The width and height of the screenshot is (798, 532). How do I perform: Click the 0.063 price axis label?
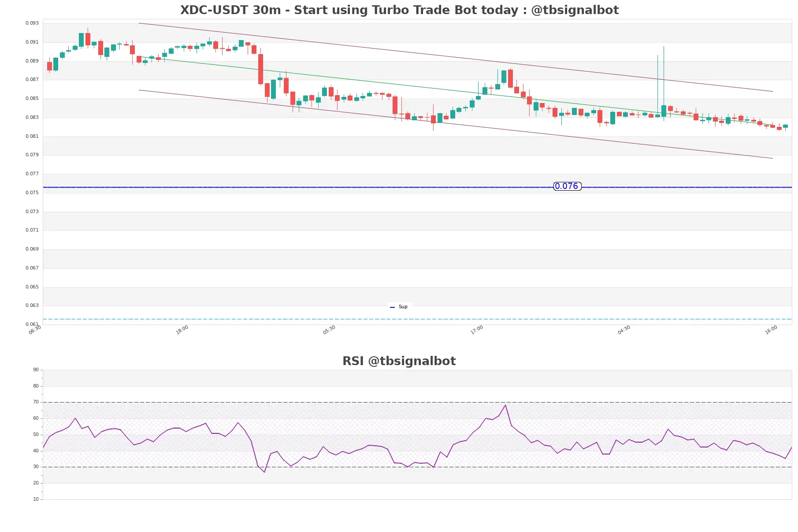click(32, 306)
